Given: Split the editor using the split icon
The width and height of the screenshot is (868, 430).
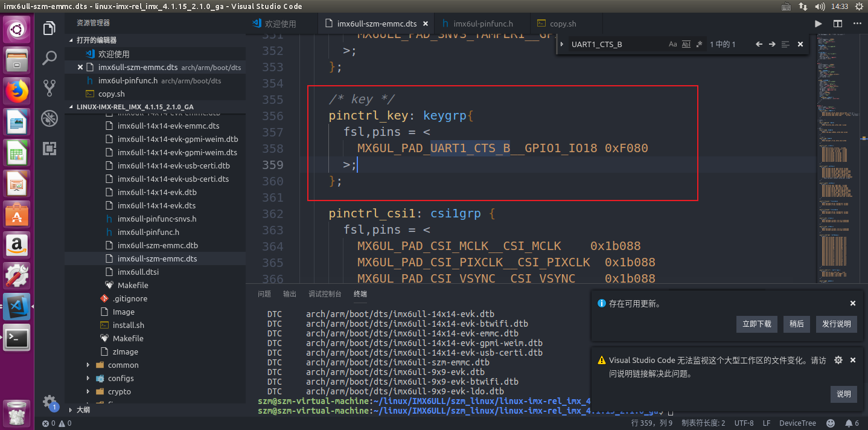Looking at the screenshot, I should pos(838,24).
